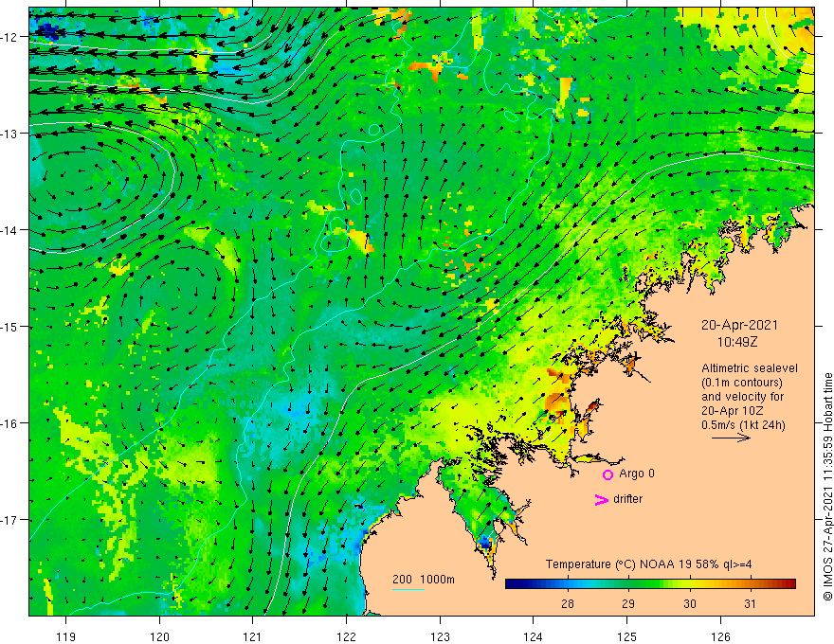Click the -16 latitude axis label
The image size is (834, 644).
(9, 423)
